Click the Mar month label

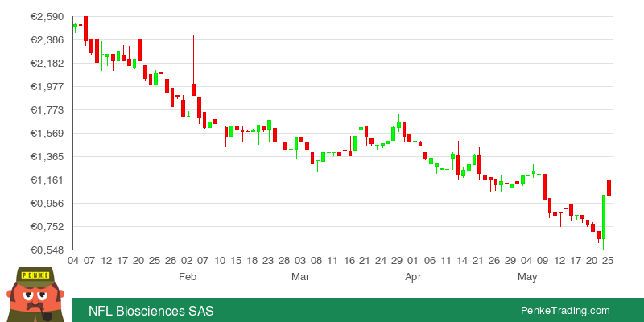tap(300, 277)
